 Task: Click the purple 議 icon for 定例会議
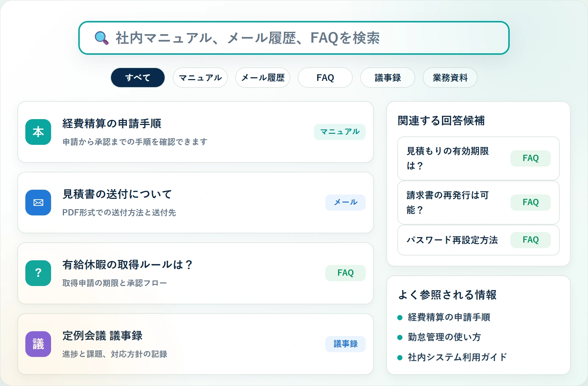[38, 344]
